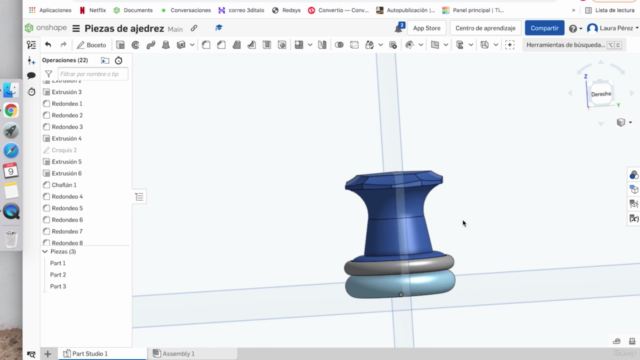Screen dimensions: 640x360
Task: Open the Onshape hamburger document menu
Action: 76,29
